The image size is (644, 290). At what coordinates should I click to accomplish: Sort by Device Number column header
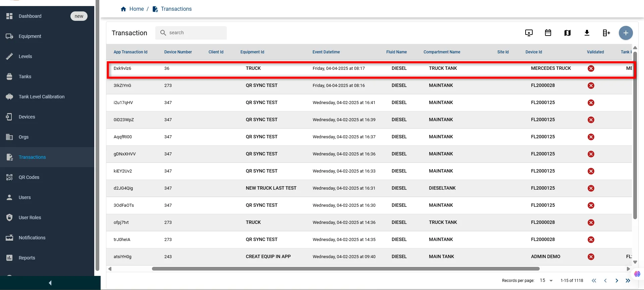pyautogui.click(x=178, y=52)
